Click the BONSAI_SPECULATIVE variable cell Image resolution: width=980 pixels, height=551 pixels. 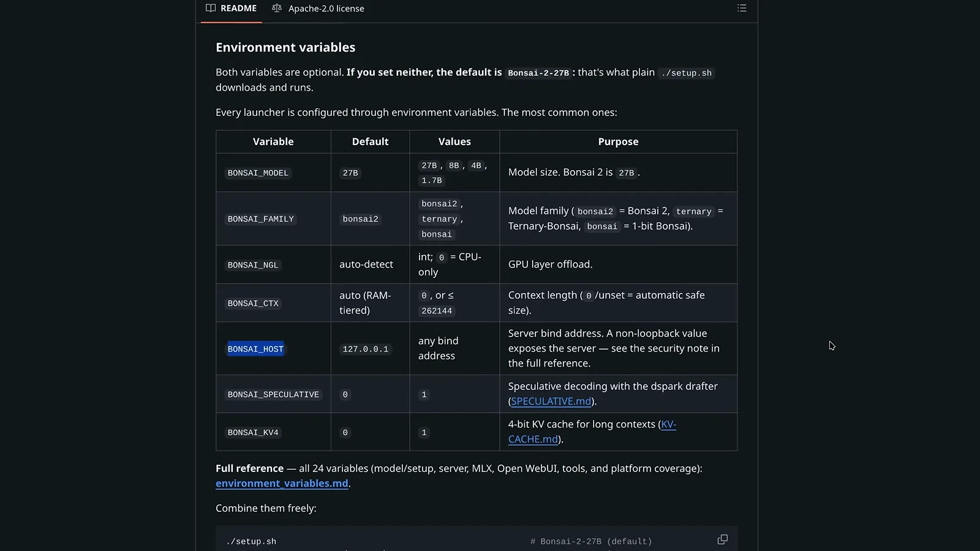[x=273, y=395]
